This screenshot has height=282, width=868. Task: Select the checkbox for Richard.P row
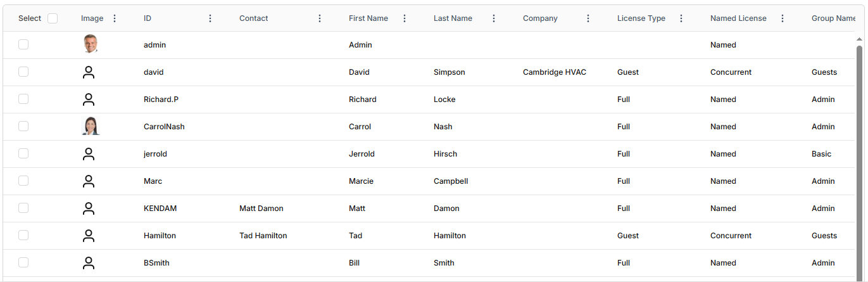23,99
